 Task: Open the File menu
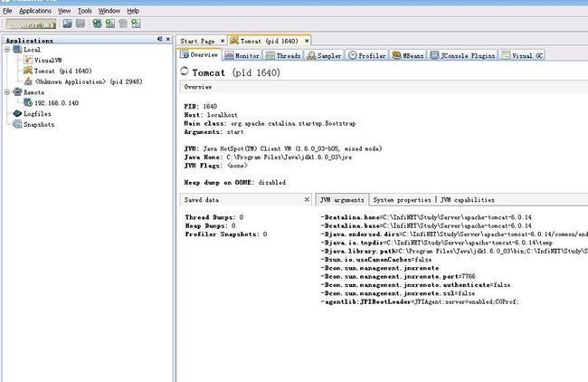coord(7,11)
